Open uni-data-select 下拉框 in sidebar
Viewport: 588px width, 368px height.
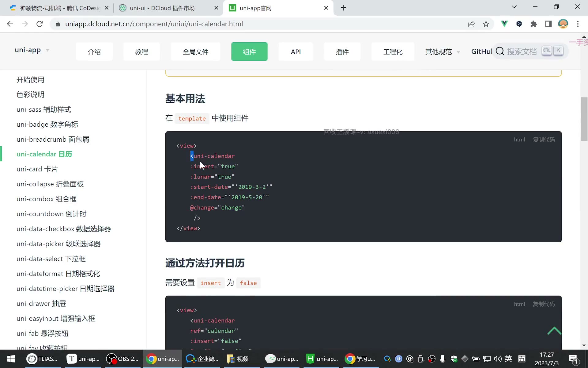(51, 259)
